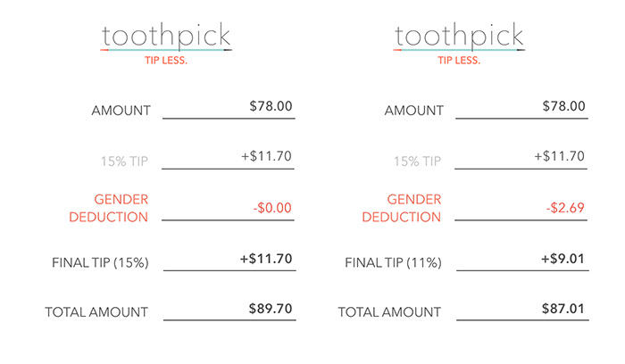Click the -$2.69 gender deduction value
Screen dimensions: 625x364
click(x=565, y=208)
